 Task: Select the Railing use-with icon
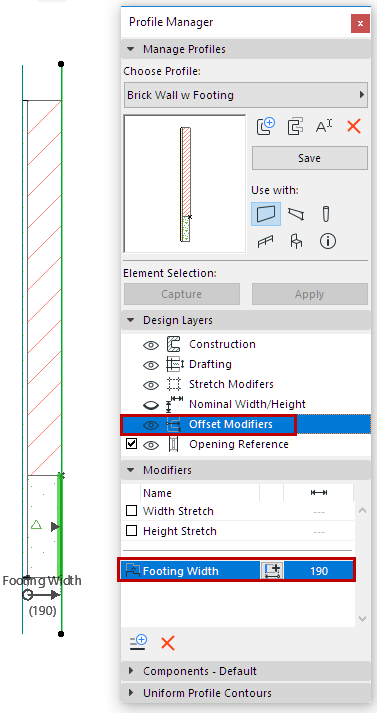click(266, 241)
